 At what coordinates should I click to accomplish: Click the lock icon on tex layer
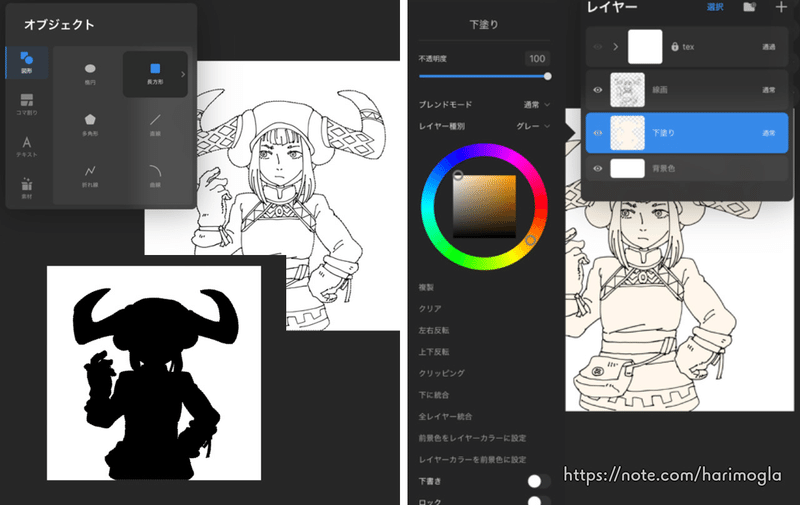(x=674, y=46)
